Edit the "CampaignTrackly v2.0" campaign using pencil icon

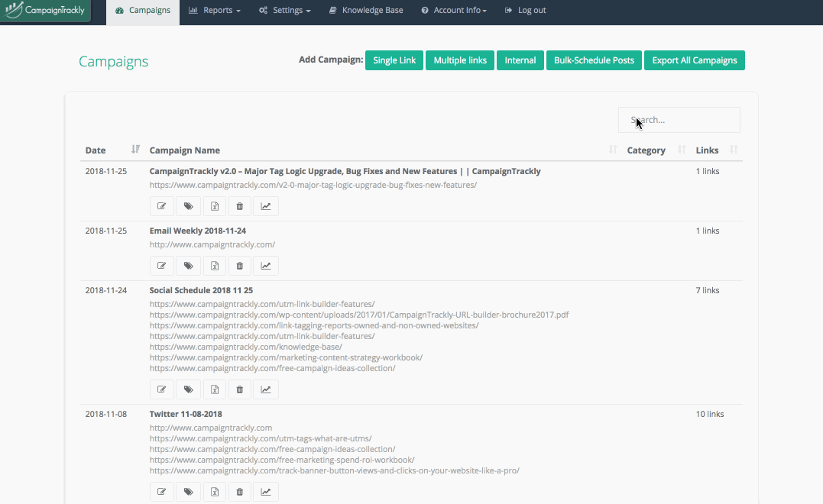(x=161, y=205)
